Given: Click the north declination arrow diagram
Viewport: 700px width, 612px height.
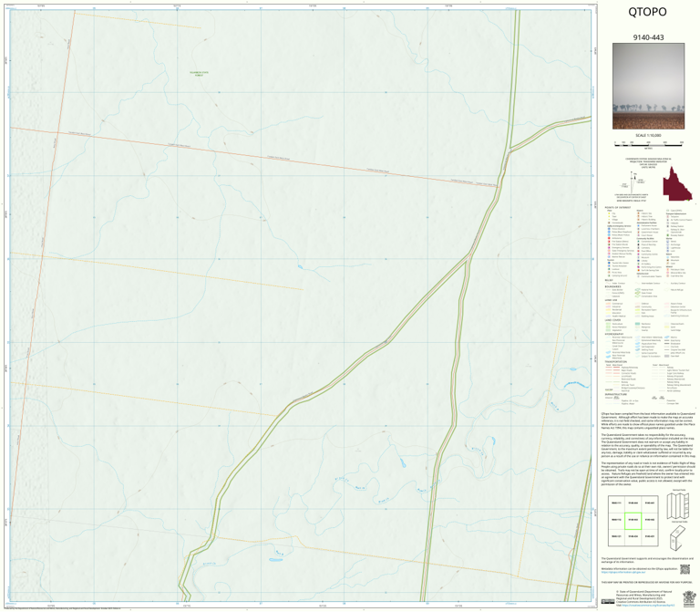Looking at the screenshot, I should click(633, 182).
